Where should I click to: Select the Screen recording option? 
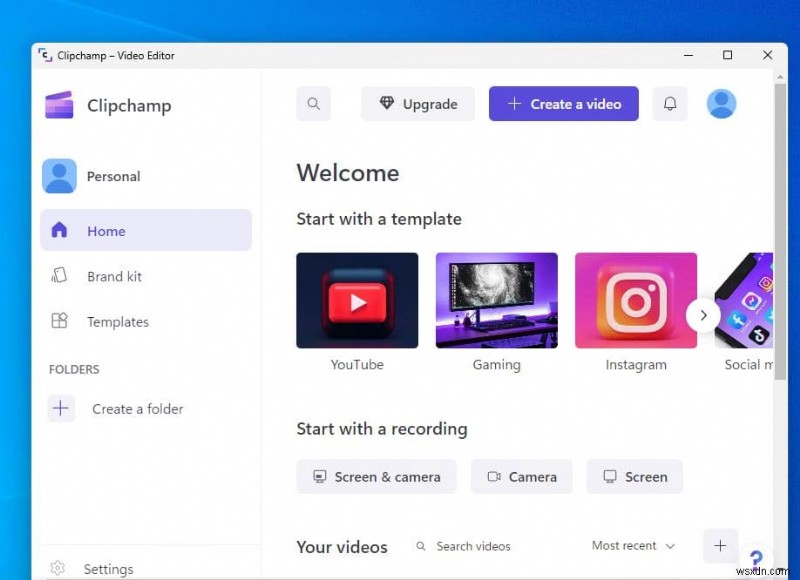click(634, 477)
